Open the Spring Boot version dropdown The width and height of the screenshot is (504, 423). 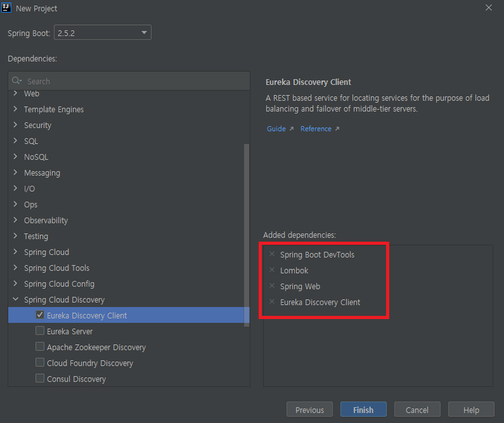pyautogui.click(x=102, y=32)
